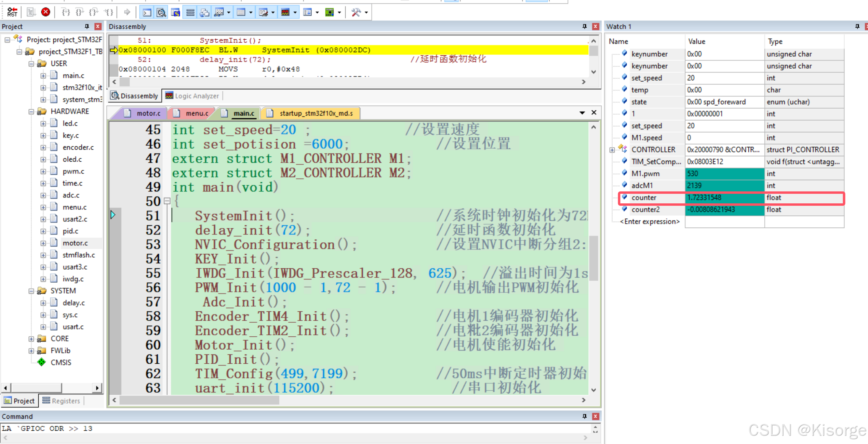Open the Symbols Window toolbar icon
The height and width of the screenshot is (444, 868).
(x=176, y=13)
